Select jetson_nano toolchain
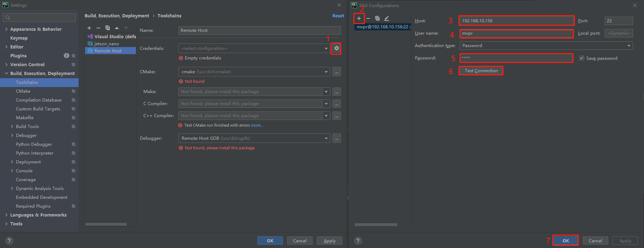This screenshot has width=644, height=248. tap(110, 44)
